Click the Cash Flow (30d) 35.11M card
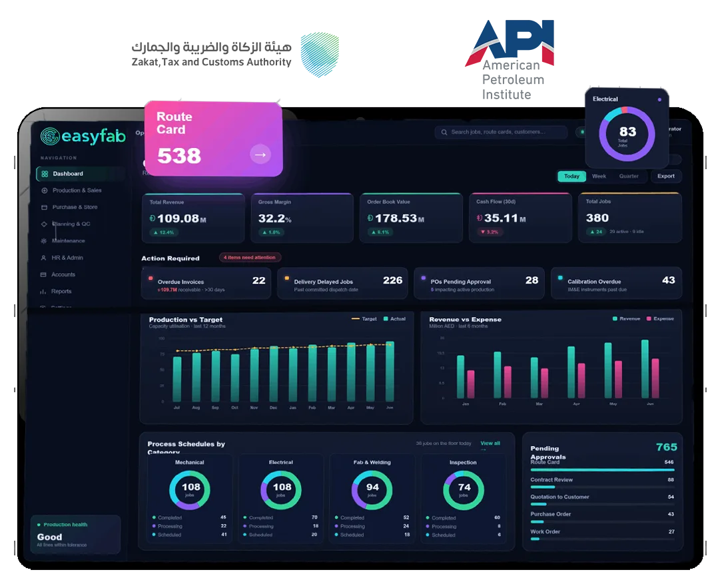 click(x=520, y=218)
